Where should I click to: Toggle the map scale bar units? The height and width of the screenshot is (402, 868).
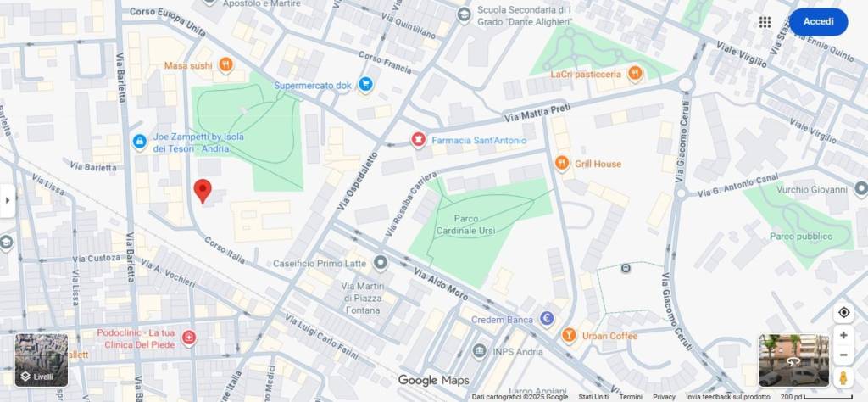[821, 397]
